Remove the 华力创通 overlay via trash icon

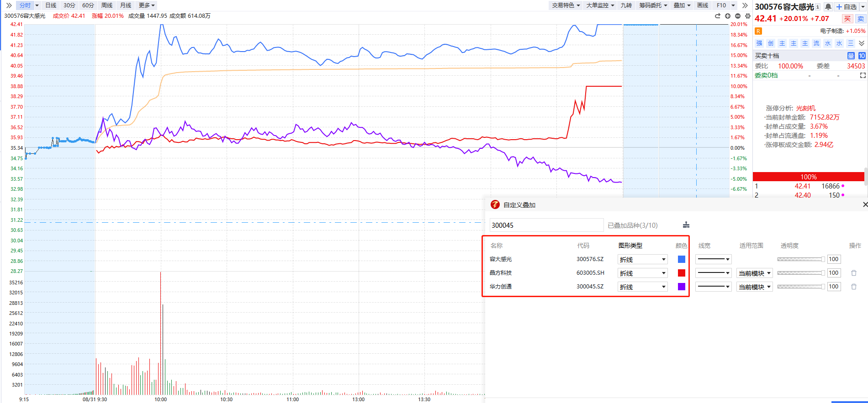pyautogui.click(x=853, y=287)
